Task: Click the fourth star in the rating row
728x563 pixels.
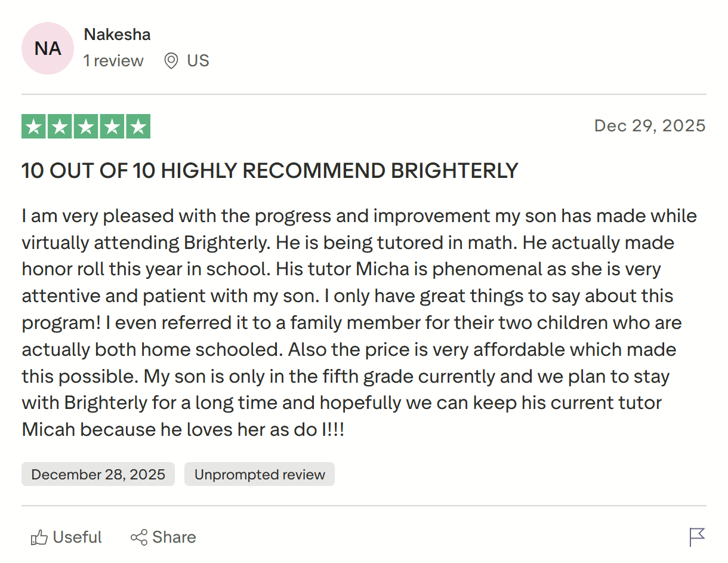Action: (111, 126)
